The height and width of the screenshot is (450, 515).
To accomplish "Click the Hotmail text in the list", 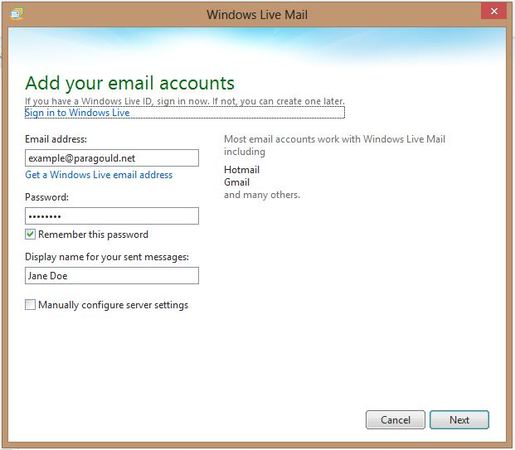I will click(242, 170).
